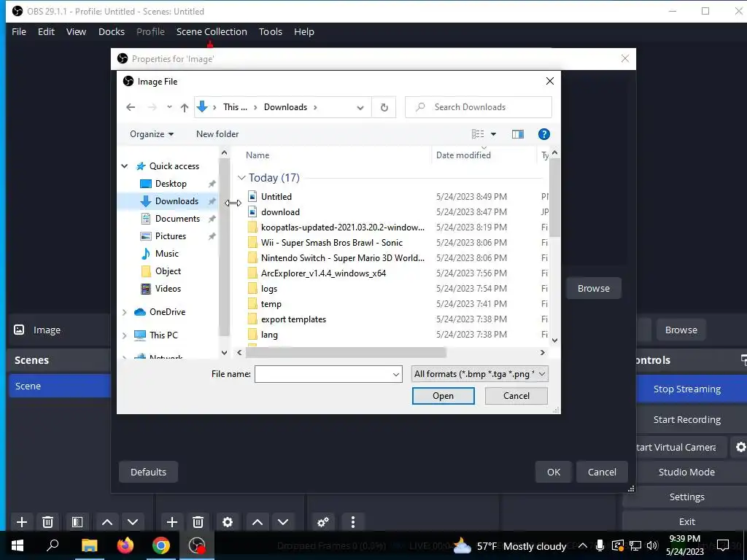
Task: Cancel the Image File dialog
Action: 516,396
